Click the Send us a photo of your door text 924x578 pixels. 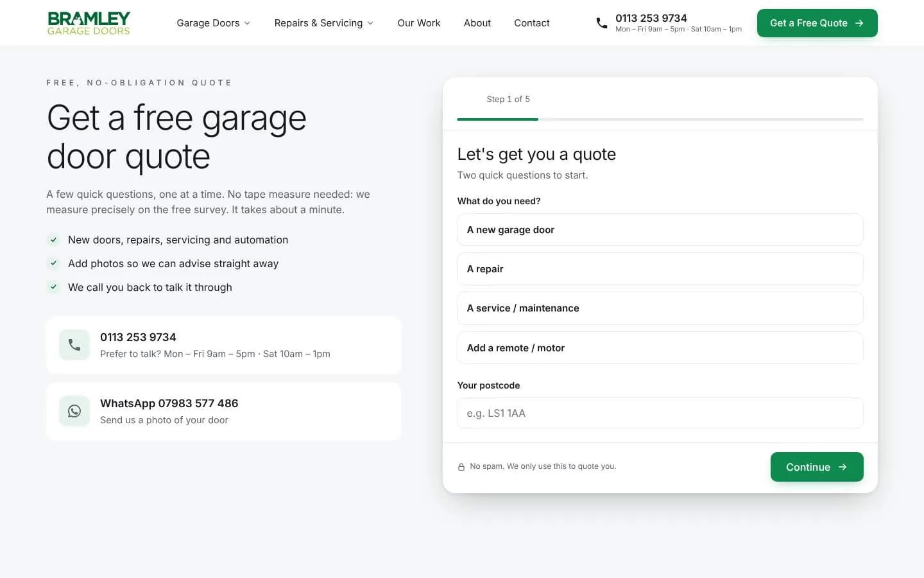point(164,420)
